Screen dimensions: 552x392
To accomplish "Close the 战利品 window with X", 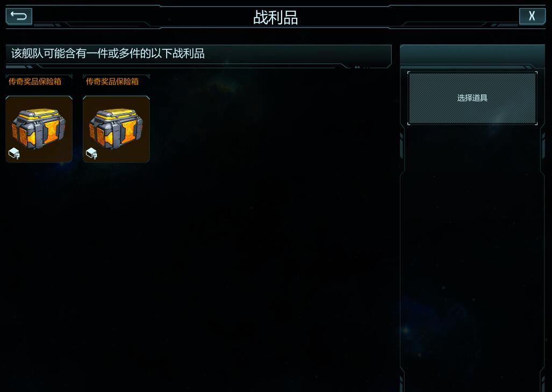I will [532, 16].
